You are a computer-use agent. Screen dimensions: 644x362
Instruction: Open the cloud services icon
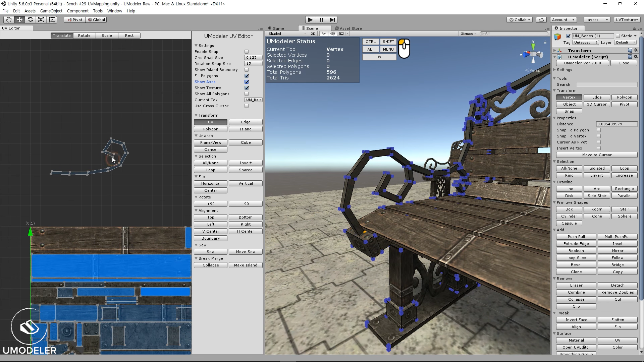click(x=541, y=20)
